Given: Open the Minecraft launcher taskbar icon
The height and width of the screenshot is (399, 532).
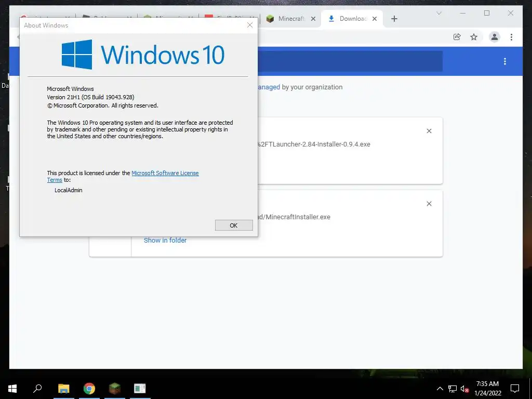Looking at the screenshot, I should pos(115,388).
